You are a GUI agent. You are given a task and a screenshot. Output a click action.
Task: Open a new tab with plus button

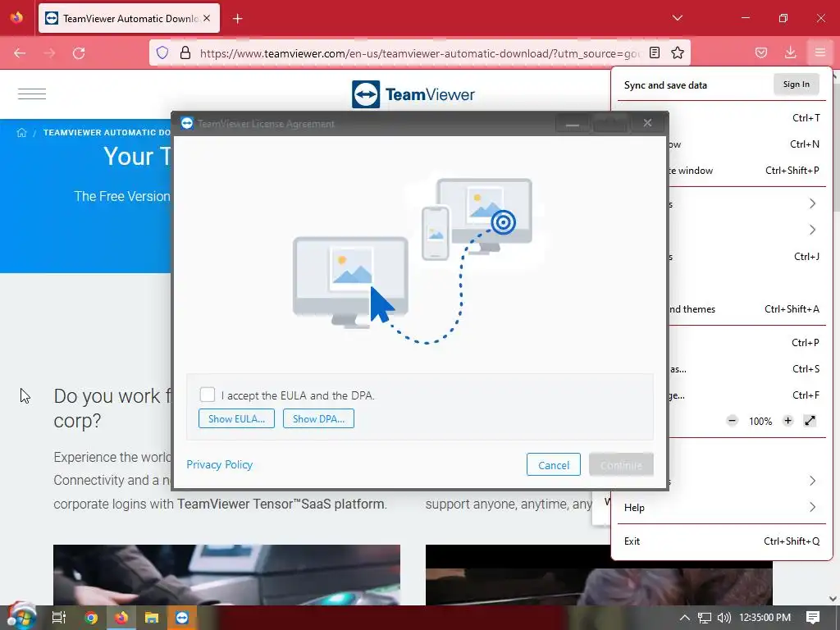[238, 19]
